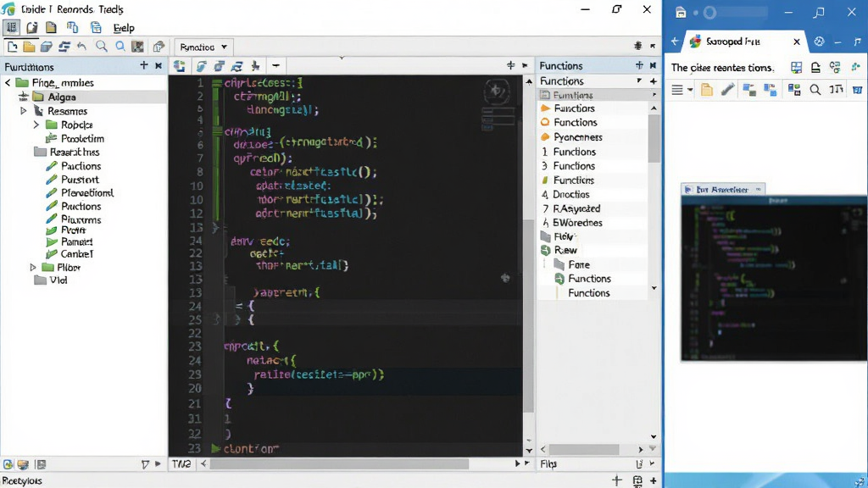Add a panel item via Furutitions plus icon
Viewport: 868px width, 488px height.
coord(144,66)
